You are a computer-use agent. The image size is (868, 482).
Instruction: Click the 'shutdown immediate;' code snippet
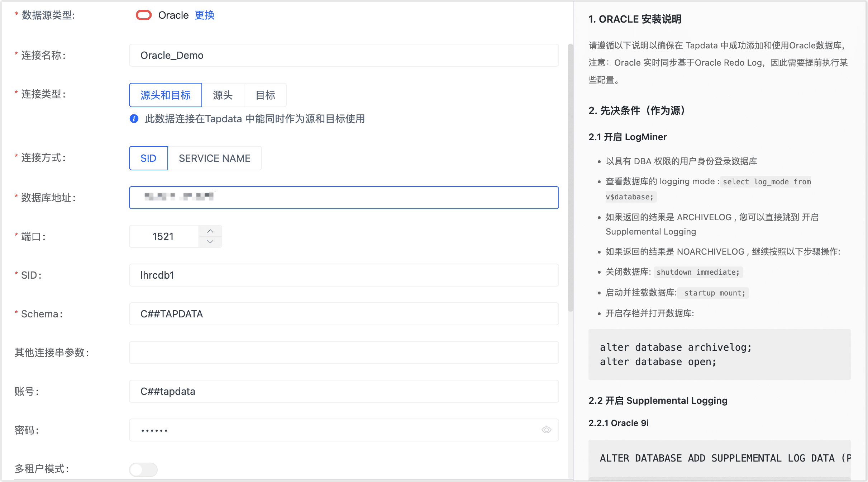pos(698,272)
